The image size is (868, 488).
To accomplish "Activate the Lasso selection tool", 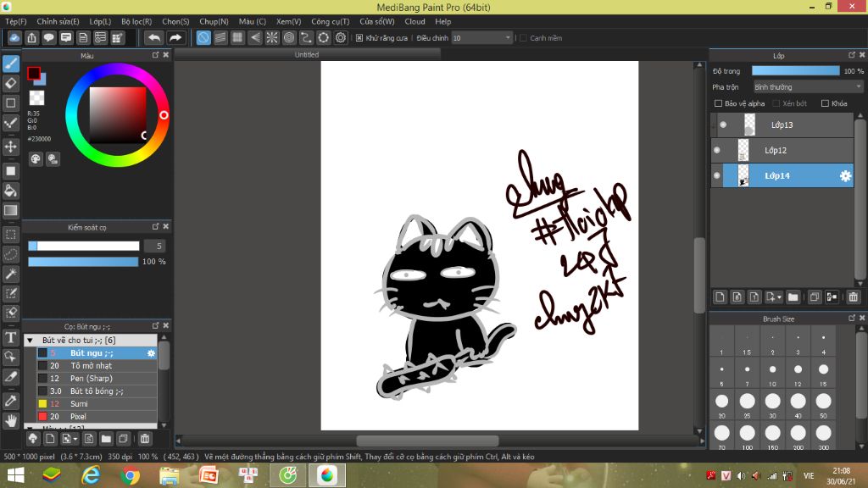I will 10,254.
